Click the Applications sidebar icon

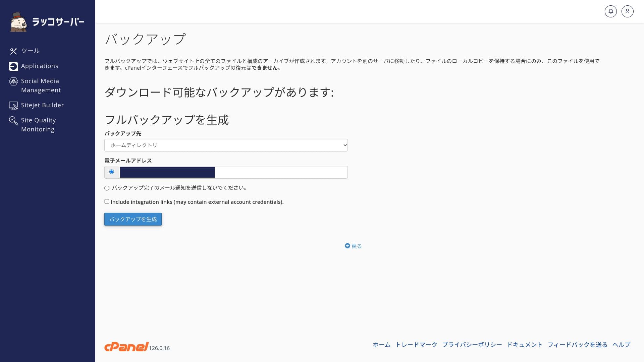pyautogui.click(x=13, y=66)
